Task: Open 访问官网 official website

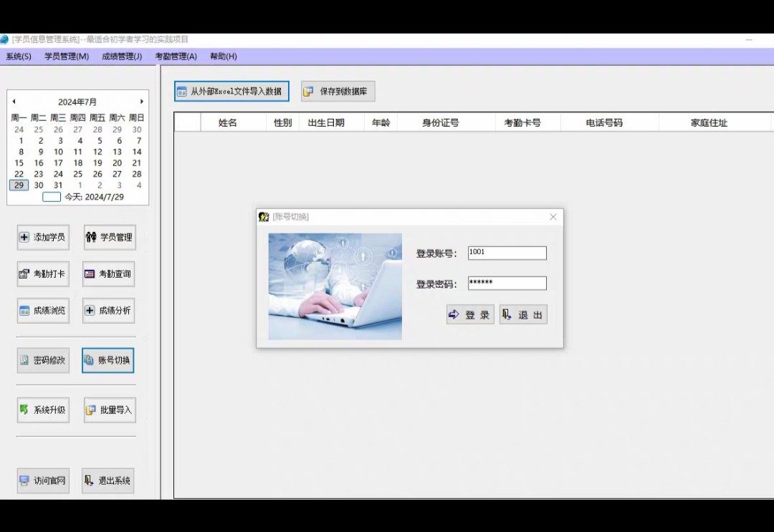Action: pyautogui.click(x=43, y=480)
